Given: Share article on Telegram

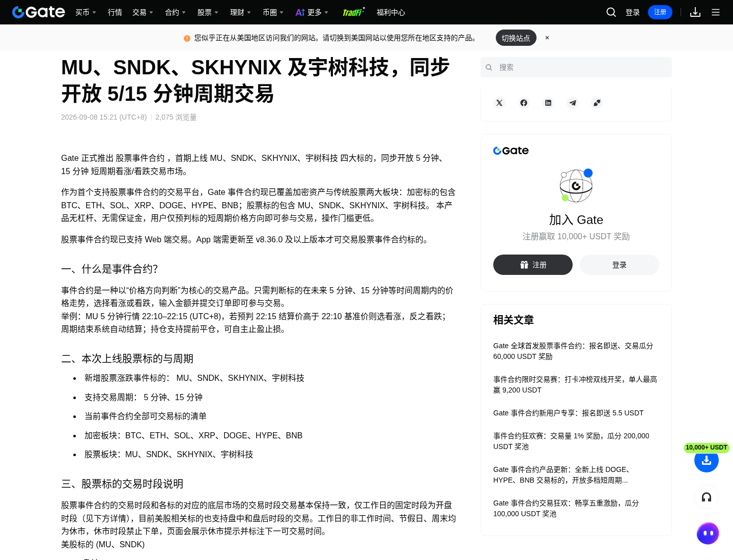Looking at the screenshot, I should [x=573, y=103].
